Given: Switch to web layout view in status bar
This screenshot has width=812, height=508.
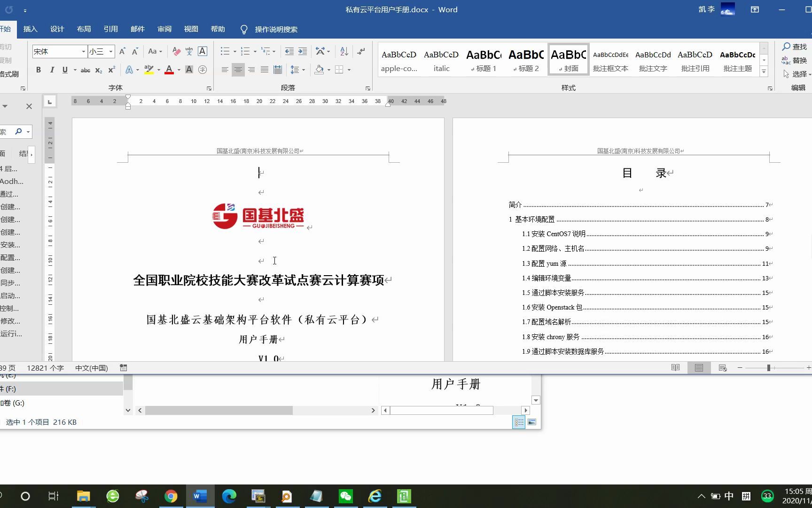Looking at the screenshot, I should 723,368.
